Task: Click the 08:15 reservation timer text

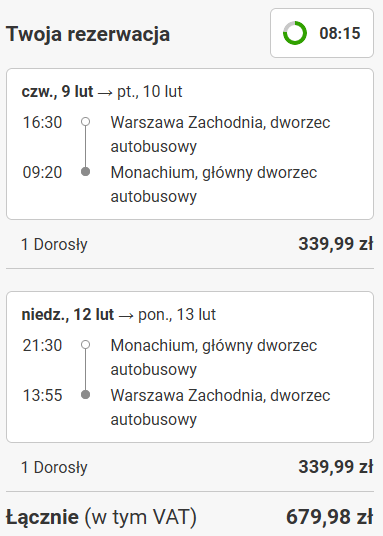Action: [x=340, y=33]
